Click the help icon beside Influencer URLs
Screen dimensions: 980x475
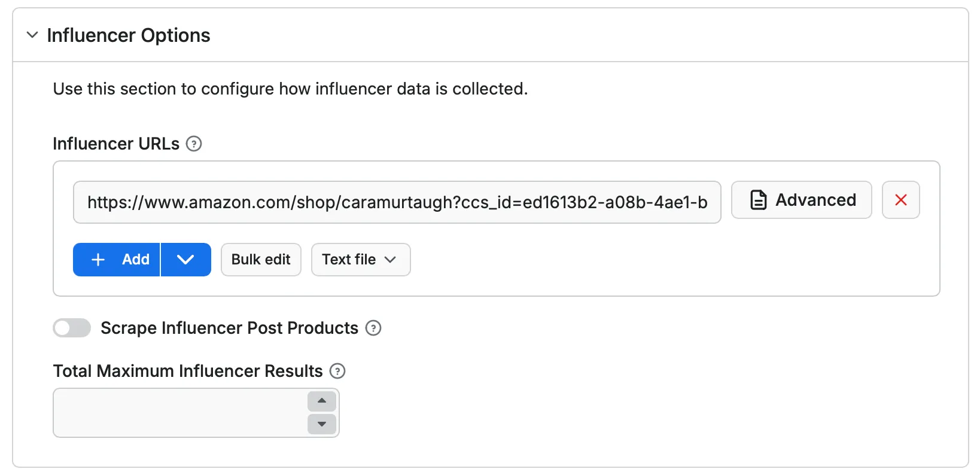(194, 144)
